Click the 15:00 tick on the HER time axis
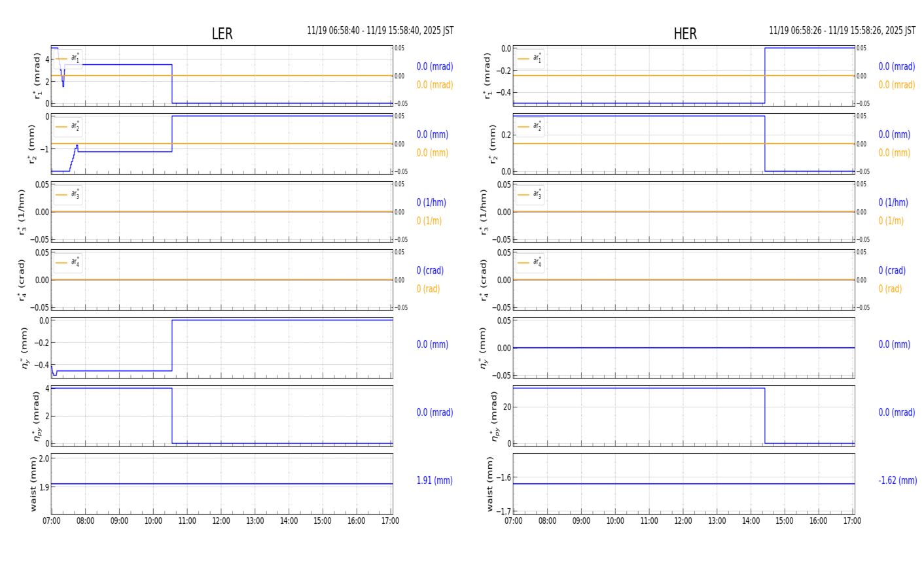Screen dimensions: 924x565 [x=785, y=521]
